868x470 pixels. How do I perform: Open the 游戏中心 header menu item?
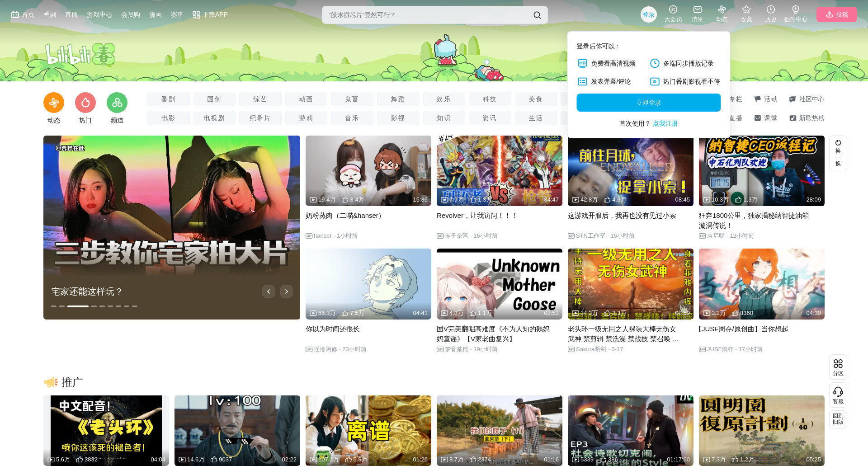point(99,14)
